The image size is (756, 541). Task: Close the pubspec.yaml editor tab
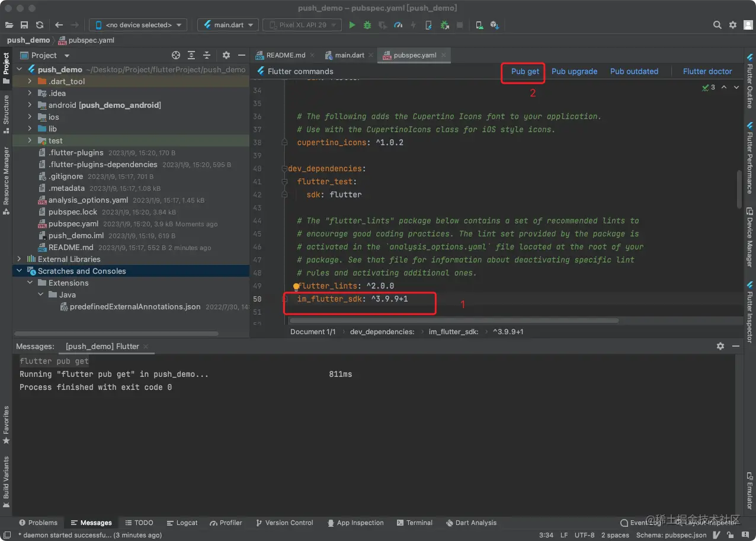pyautogui.click(x=443, y=55)
